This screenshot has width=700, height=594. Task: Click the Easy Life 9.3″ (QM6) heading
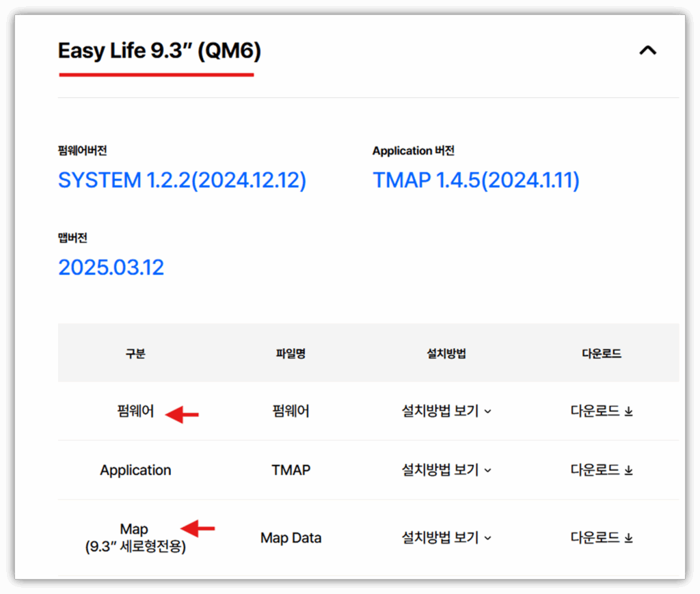159,51
